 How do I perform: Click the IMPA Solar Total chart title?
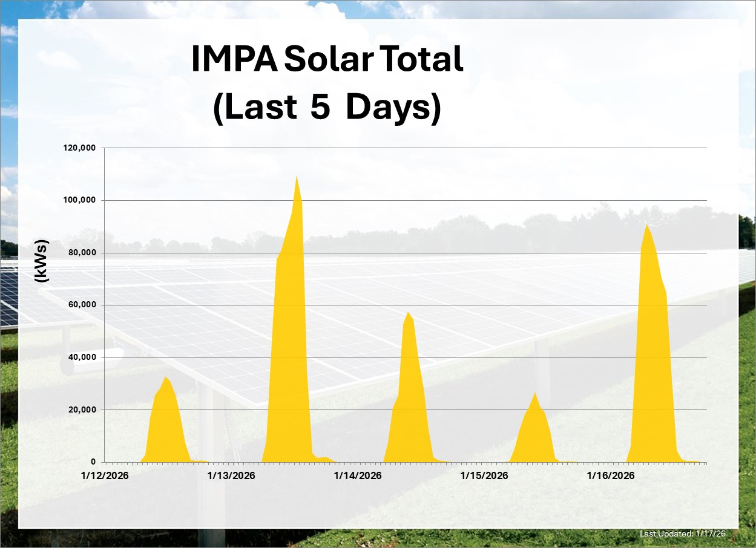pos(327,83)
